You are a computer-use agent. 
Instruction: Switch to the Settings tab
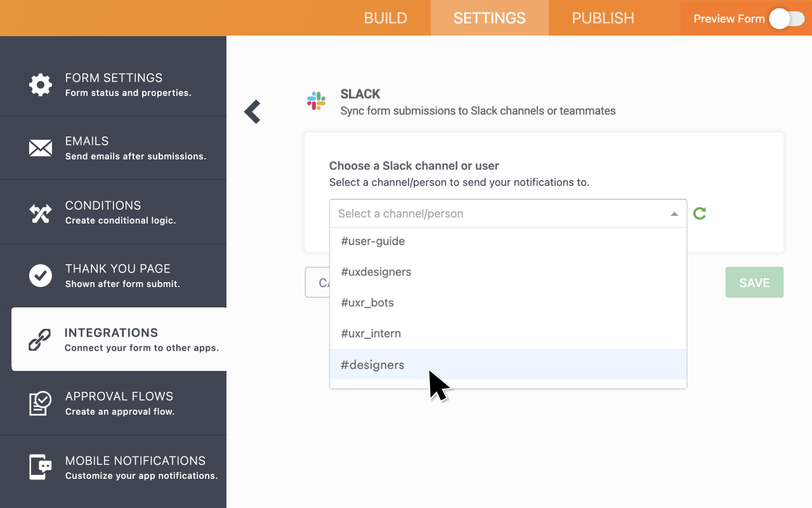[x=489, y=18]
